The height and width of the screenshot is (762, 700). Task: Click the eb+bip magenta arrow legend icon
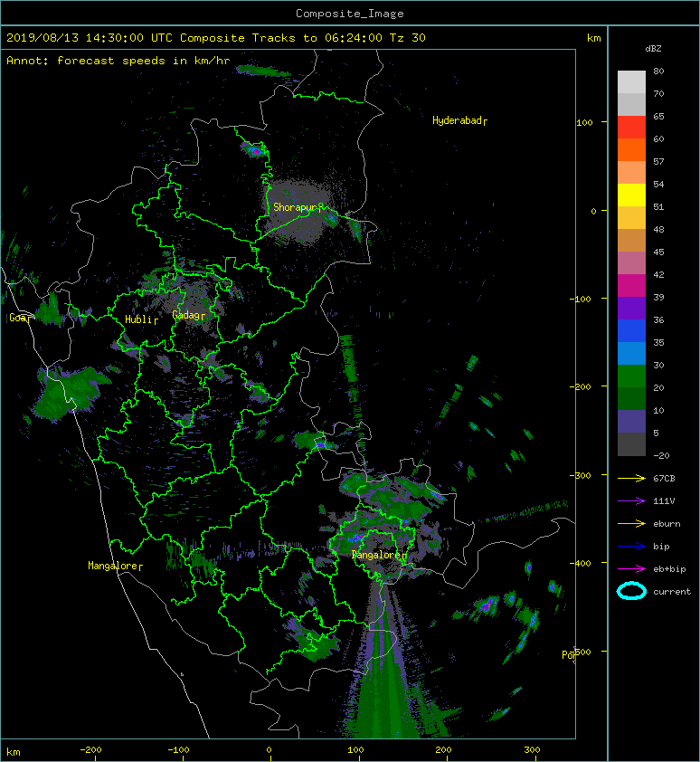[x=631, y=569]
